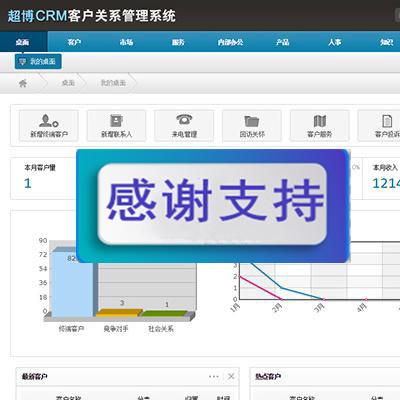The image size is (400, 400).
Task: Click the 竞争对手 axis label
Action: (116, 329)
